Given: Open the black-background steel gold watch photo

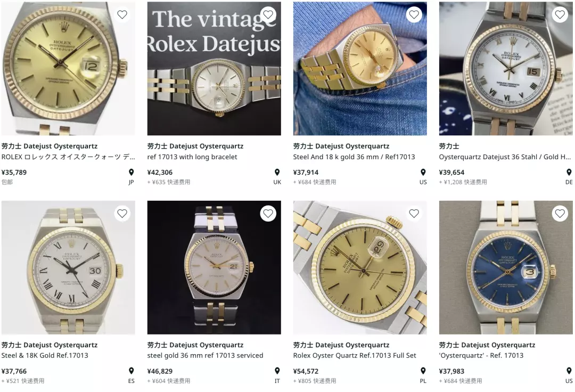Looking at the screenshot, I should click(214, 267).
